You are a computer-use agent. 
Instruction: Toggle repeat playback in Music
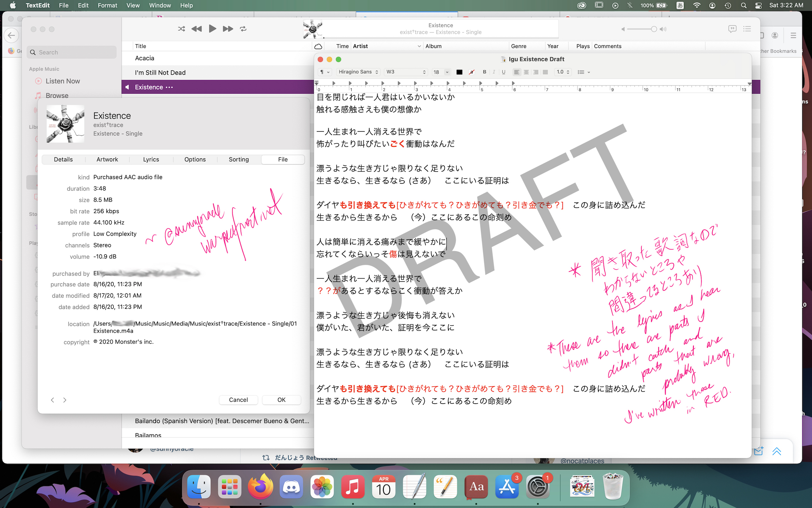tap(243, 29)
